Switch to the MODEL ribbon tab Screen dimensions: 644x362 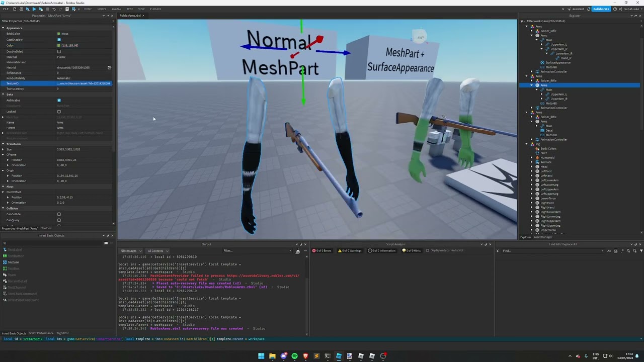[102, 9]
